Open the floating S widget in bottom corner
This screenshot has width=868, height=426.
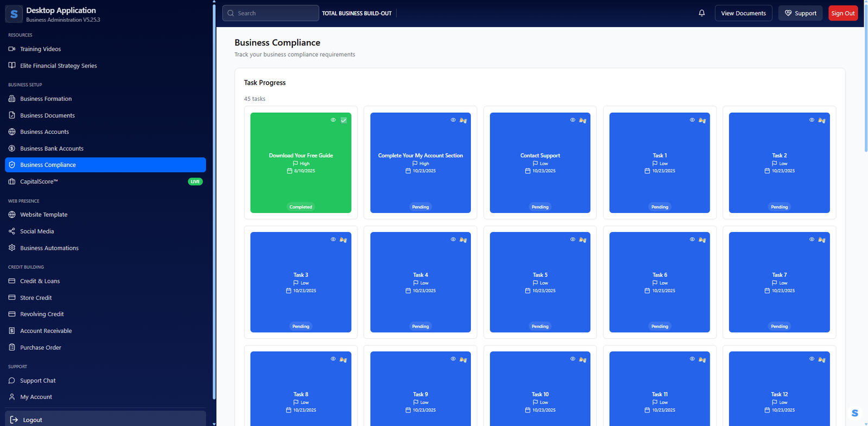click(854, 413)
